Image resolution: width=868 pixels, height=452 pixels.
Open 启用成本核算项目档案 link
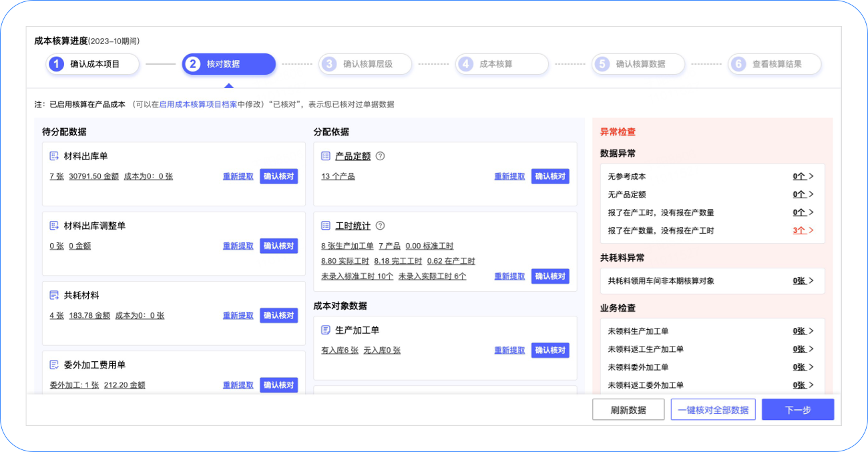(198, 104)
